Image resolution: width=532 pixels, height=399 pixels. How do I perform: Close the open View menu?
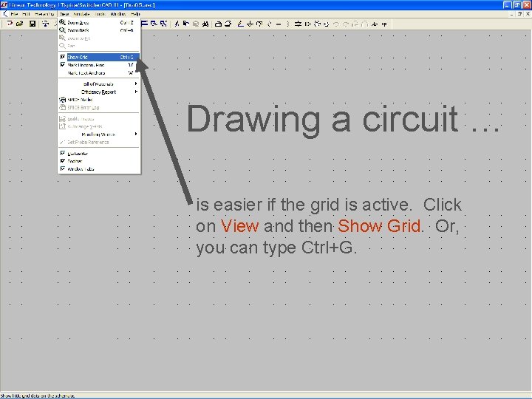coord(64,14)
